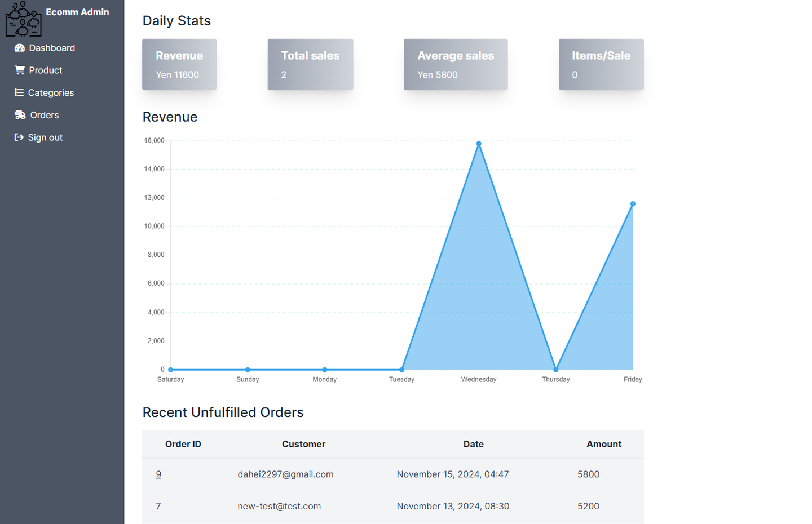Open order ID 9 link
Viewport: 812px width, 524px height.
[x=158, y=474]
